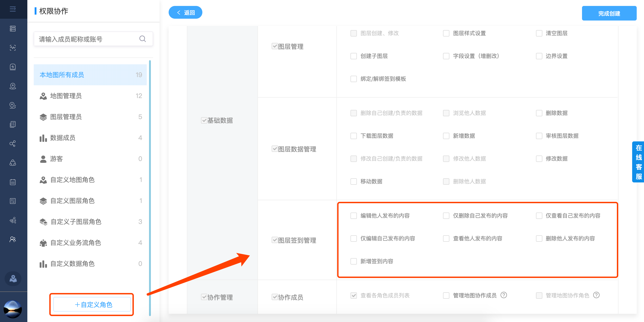Image resolution: width=644 pixels, height=322 pixels.
Task: Open the share sidebar icon
Action: click(x=13, y=143)
